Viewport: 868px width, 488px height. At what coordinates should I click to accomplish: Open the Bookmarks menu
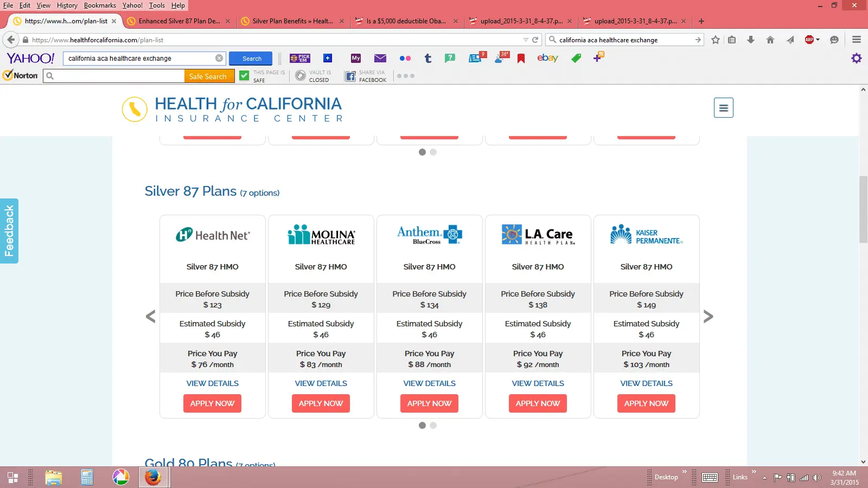click(x=100, y=5)
